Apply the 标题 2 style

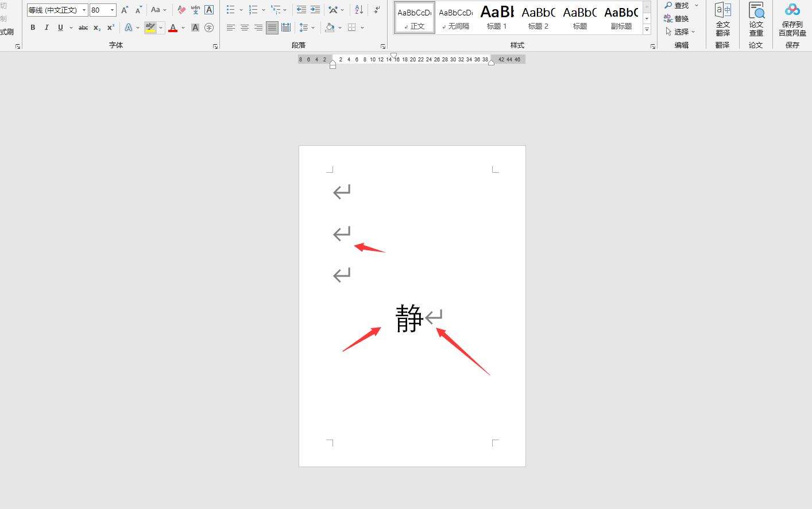point(539,17)
